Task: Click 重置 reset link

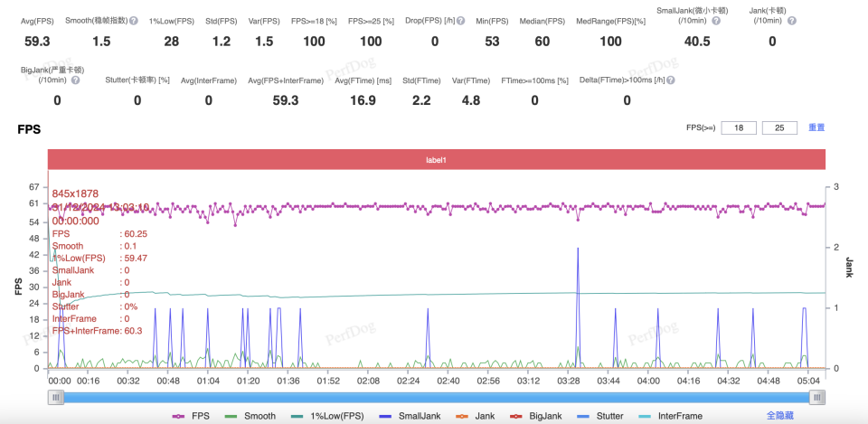Action: click(816, 127)
